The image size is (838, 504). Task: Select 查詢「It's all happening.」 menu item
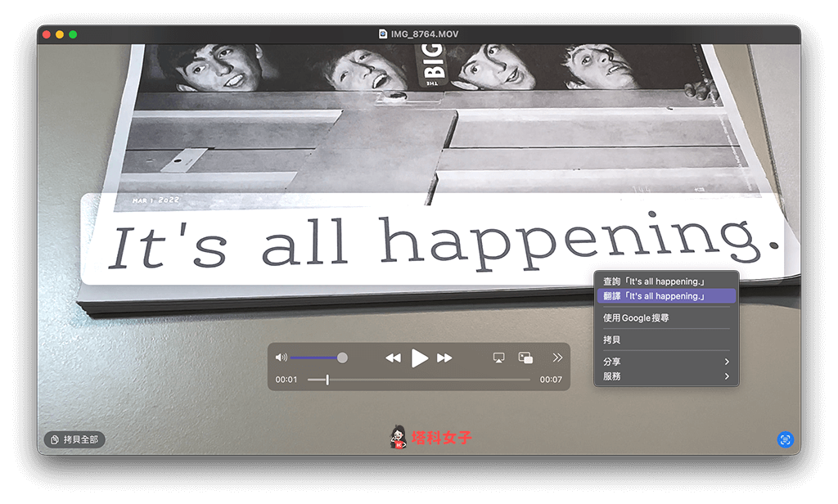point(666,281)
